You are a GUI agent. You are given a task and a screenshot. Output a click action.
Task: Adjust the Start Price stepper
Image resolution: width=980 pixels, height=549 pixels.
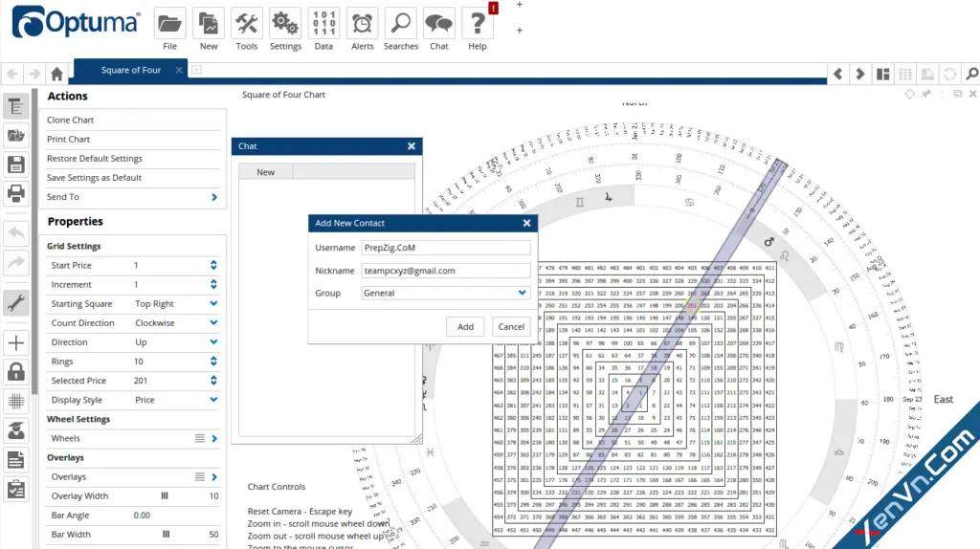pyautogui.click(x=213, y=266)
